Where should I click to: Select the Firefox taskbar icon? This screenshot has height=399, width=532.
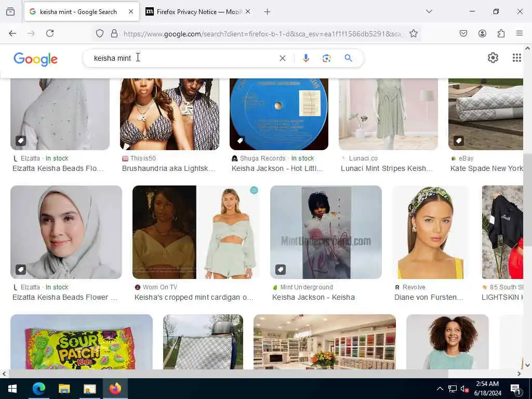pos(115,389)
